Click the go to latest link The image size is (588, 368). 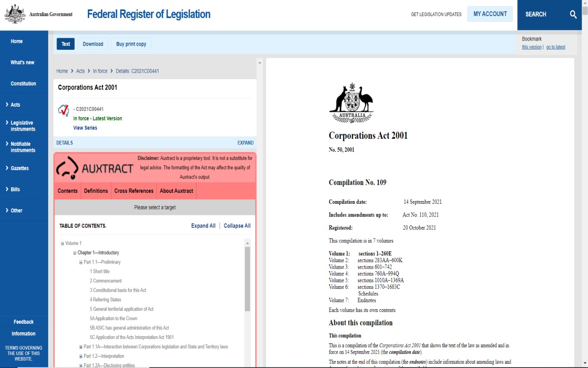point(555,47)
